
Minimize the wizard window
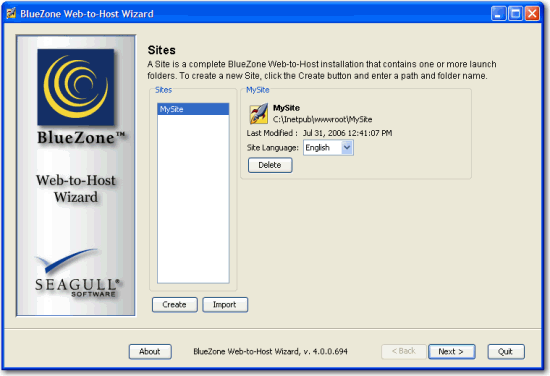pos(498,14)
